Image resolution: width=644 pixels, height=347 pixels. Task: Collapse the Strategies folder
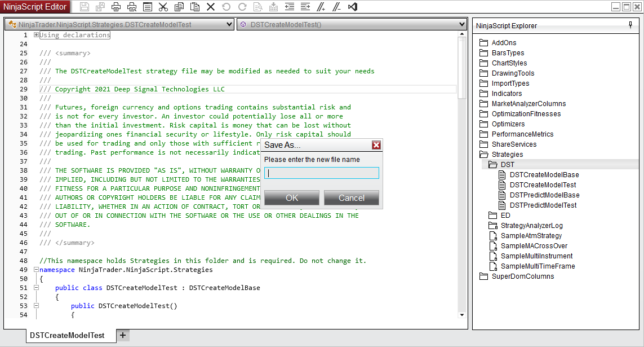tap(501, 155)
